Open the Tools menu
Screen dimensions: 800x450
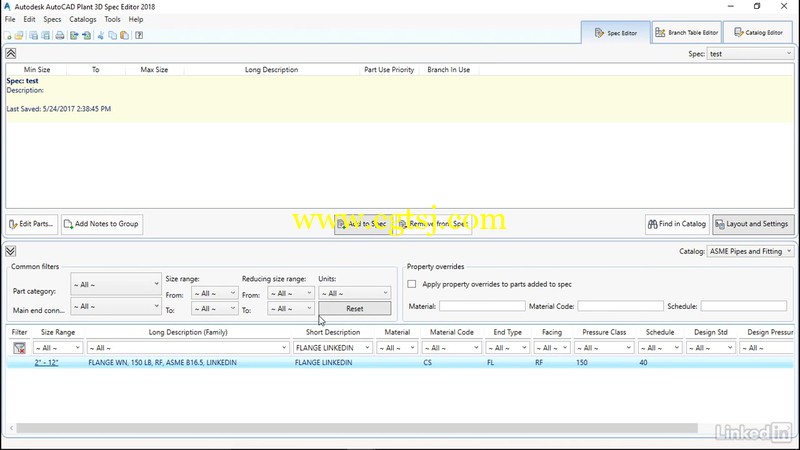pyautogui.click(x=112, y=19)
